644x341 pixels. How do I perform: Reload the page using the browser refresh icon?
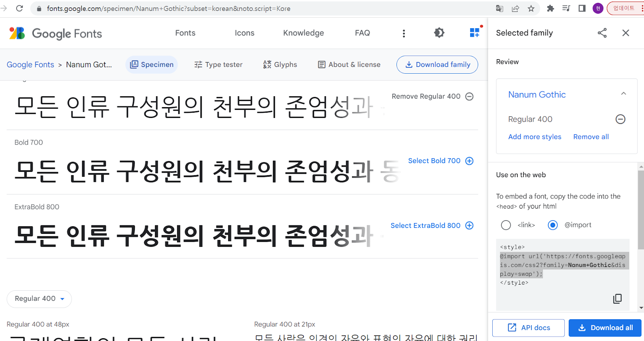click(19, 8)
